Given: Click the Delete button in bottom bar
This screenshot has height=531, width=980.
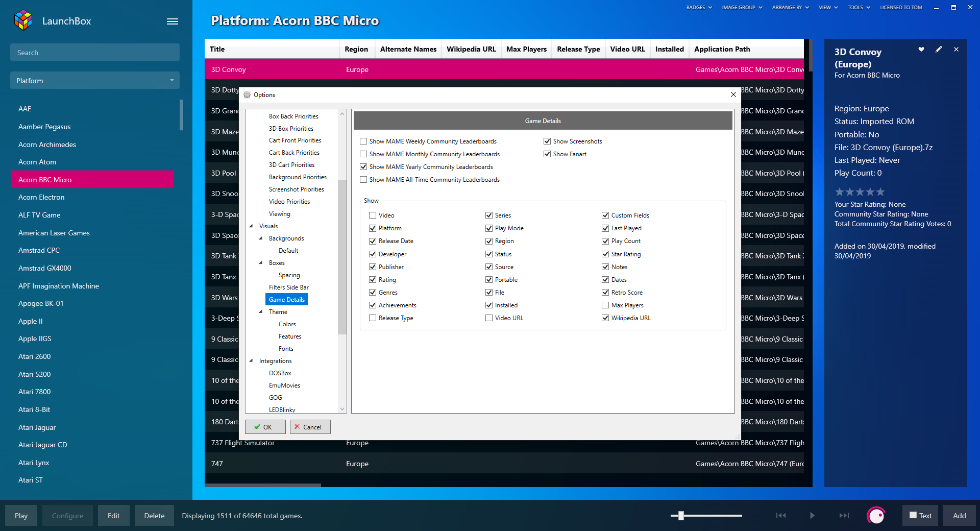Looking at the screenshot, I should (154, 516).
